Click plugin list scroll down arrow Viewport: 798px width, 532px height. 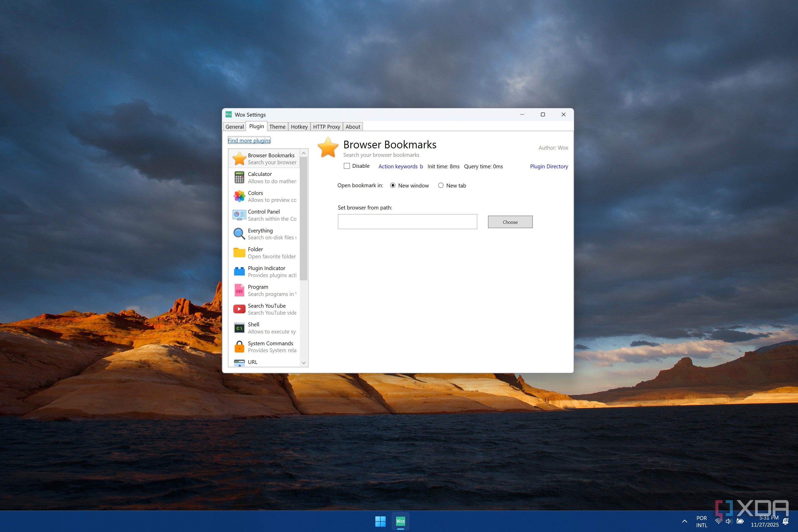coord(304,363)
